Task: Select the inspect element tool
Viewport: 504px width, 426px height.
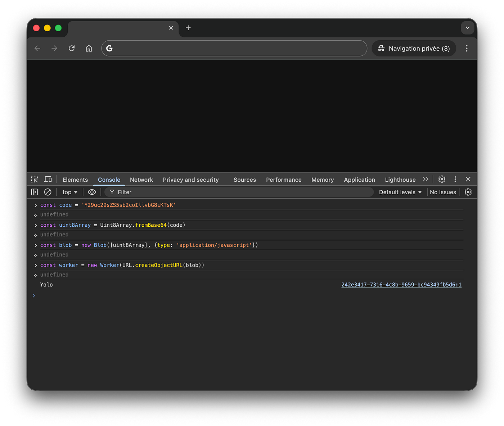Action: tap(34, 179)
